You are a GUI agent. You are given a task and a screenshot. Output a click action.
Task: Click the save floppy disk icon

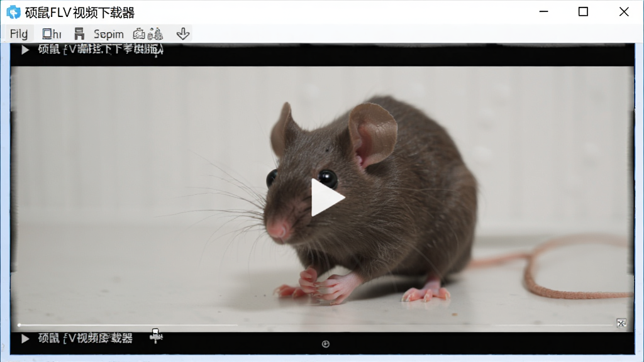[x=79, y=34]
